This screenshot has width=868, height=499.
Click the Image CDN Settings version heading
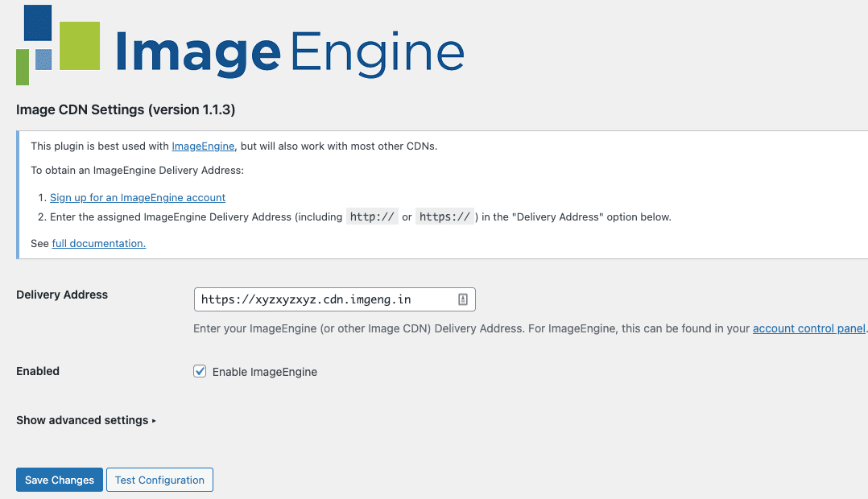[126, 109]
